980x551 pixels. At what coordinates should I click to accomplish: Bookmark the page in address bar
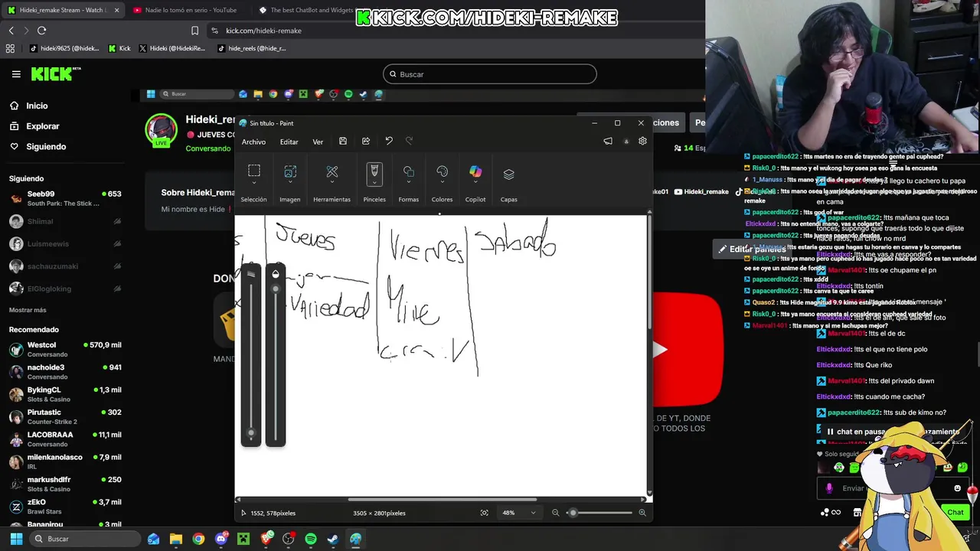[x=194, y=31]
